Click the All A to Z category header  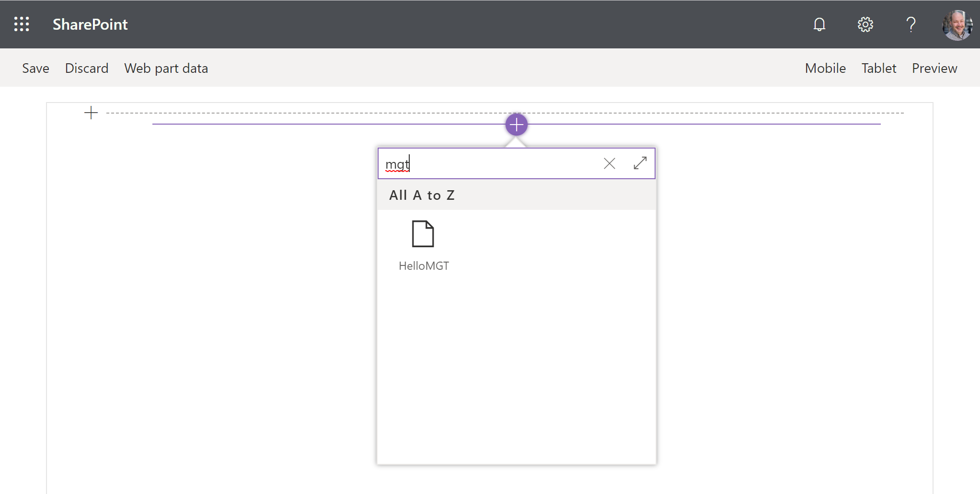pyautogui.click(x=422, y=195)
